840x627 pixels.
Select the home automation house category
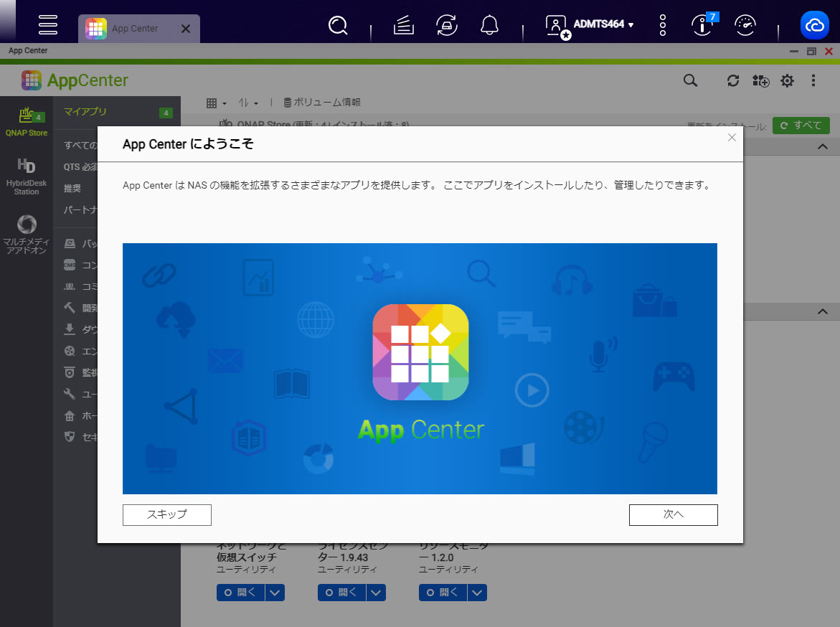click(x=70, y=416)
